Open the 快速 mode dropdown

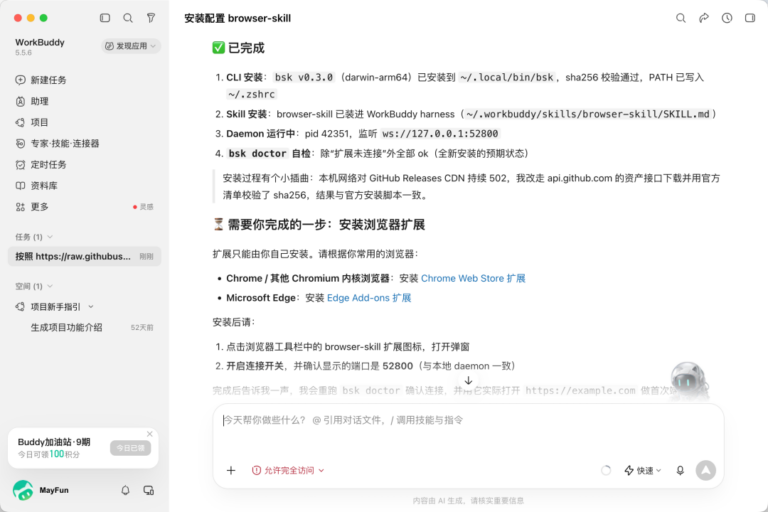pos(643,470)
